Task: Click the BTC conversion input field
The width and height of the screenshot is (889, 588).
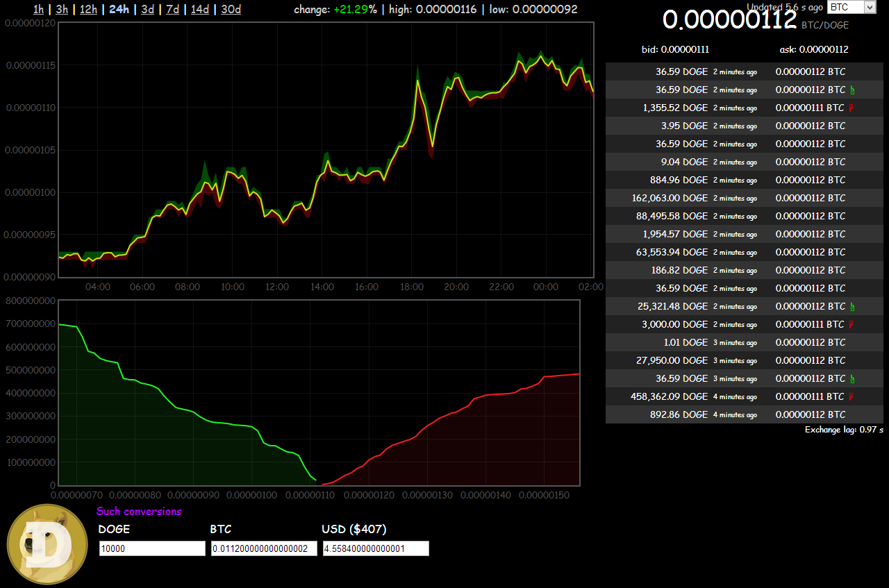Action: tap(264, 548)
